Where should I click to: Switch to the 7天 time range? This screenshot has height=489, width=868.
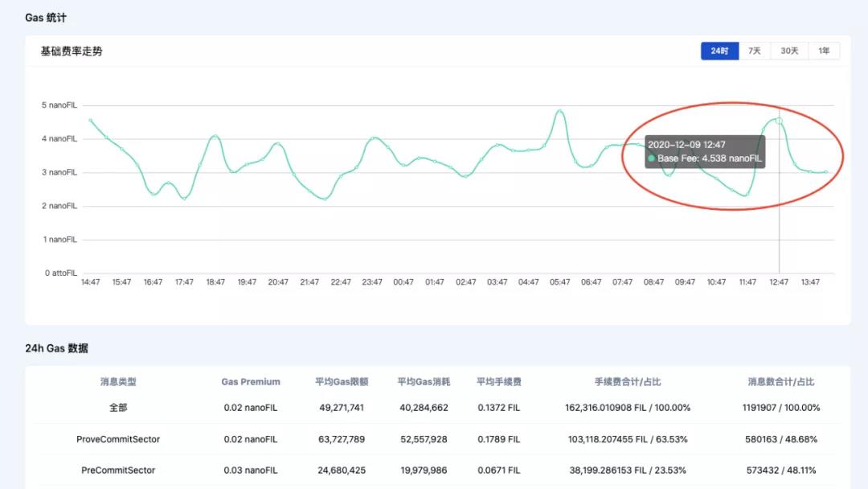point(755,50)
